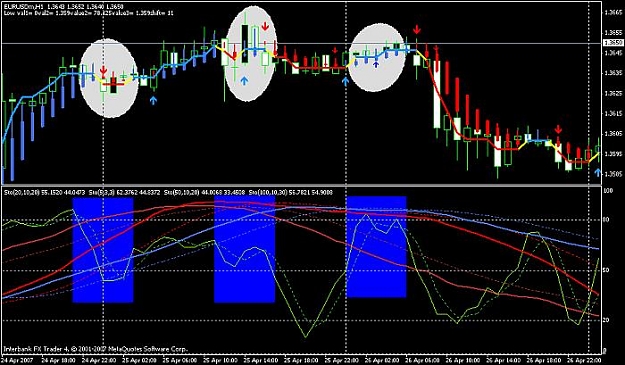Select blue buy arrow on the 25 Apr 22:00 line
625x365 pixels.
pyautogui.click(x=345, y=81)
